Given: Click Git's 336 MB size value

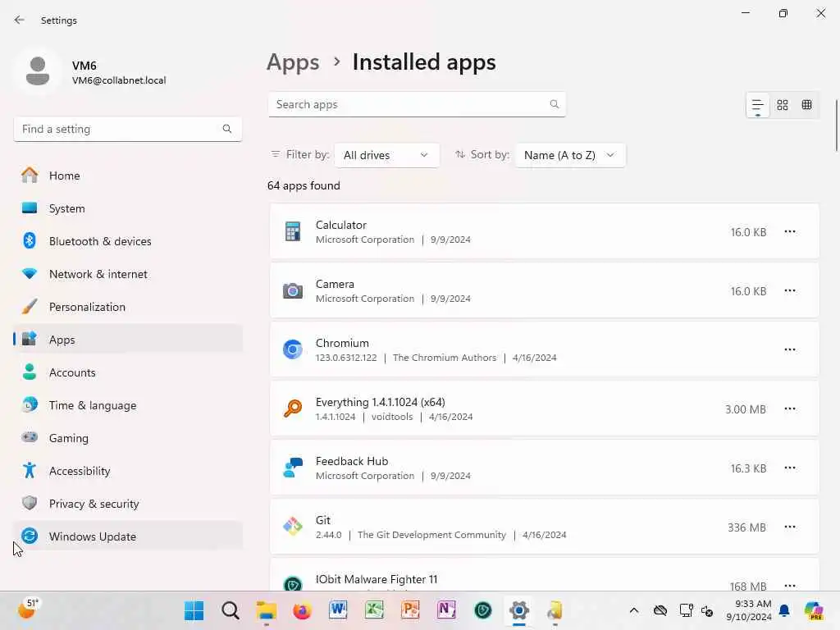Looking at the screenshot, I should pos(746,527).
